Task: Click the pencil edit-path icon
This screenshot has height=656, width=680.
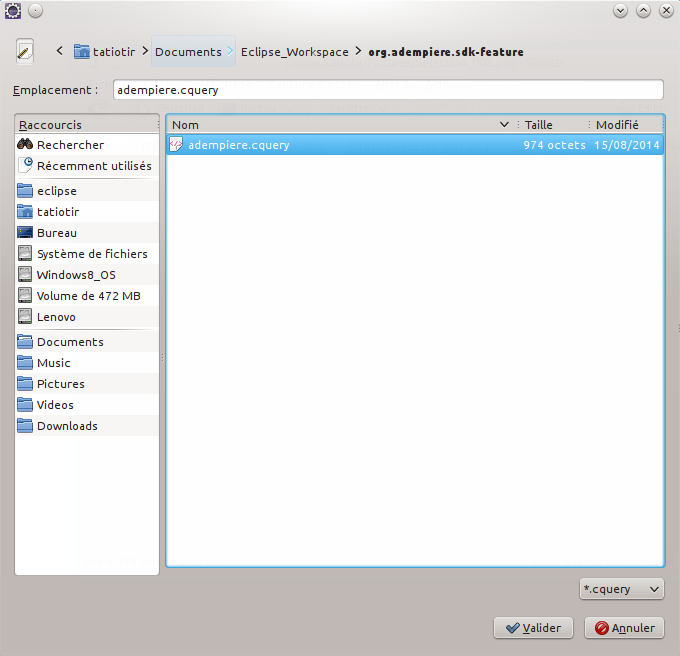Action: coord(25,51)
